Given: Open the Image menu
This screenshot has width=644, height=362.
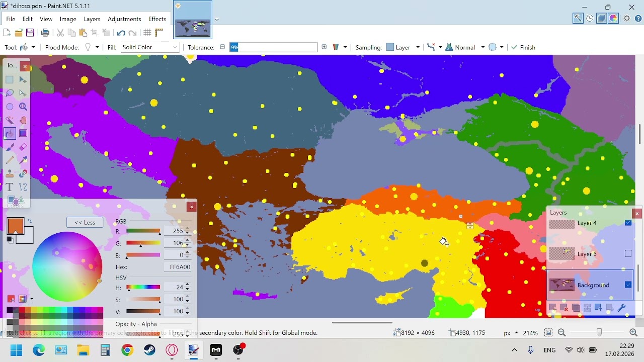Looking at the screenshot, I should tap(68, 19).
